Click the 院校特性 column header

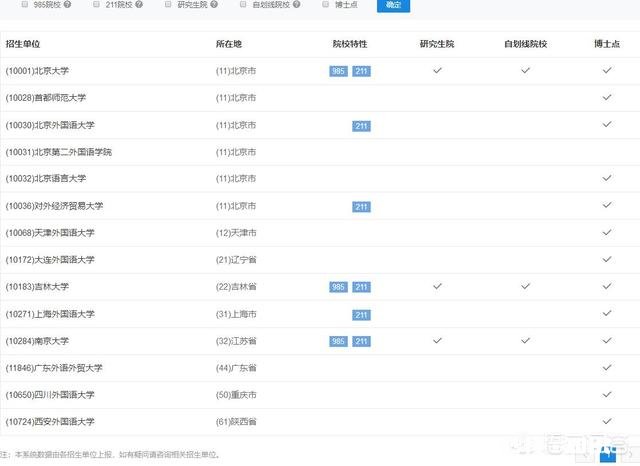click(x=350, y=44)
